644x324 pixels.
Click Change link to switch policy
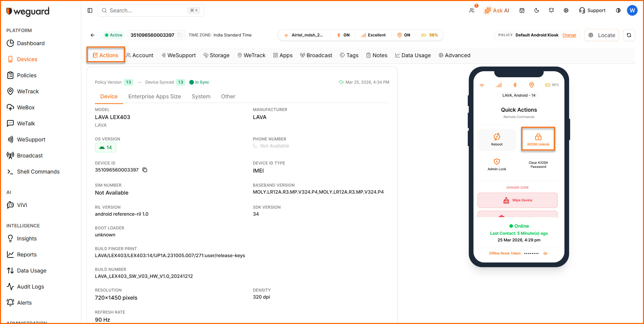[x=569, y=35]
